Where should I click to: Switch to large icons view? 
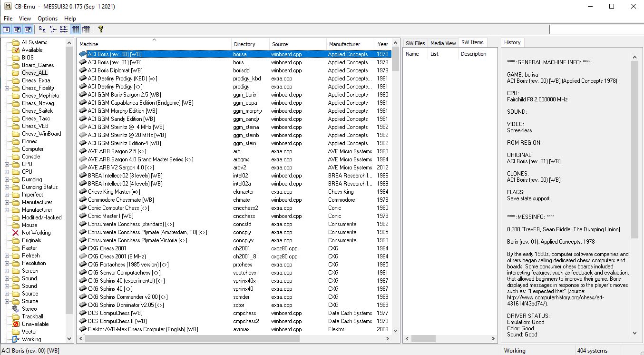coord(42,30)
